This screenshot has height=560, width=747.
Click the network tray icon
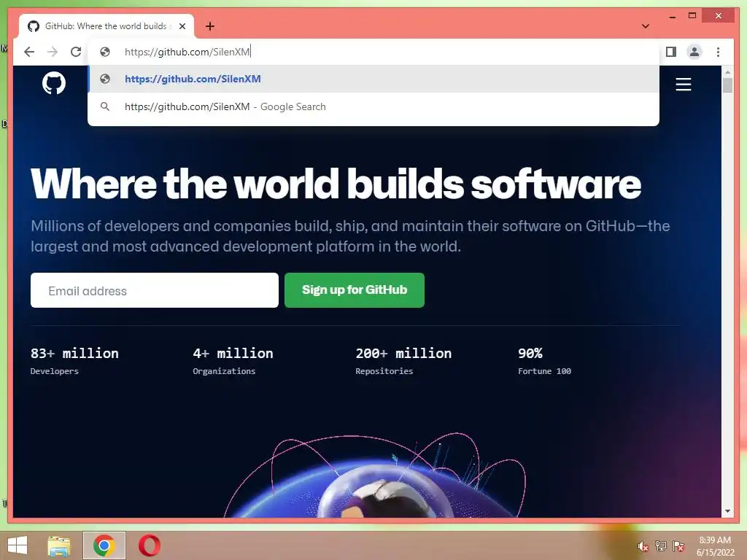pos(661,546)
